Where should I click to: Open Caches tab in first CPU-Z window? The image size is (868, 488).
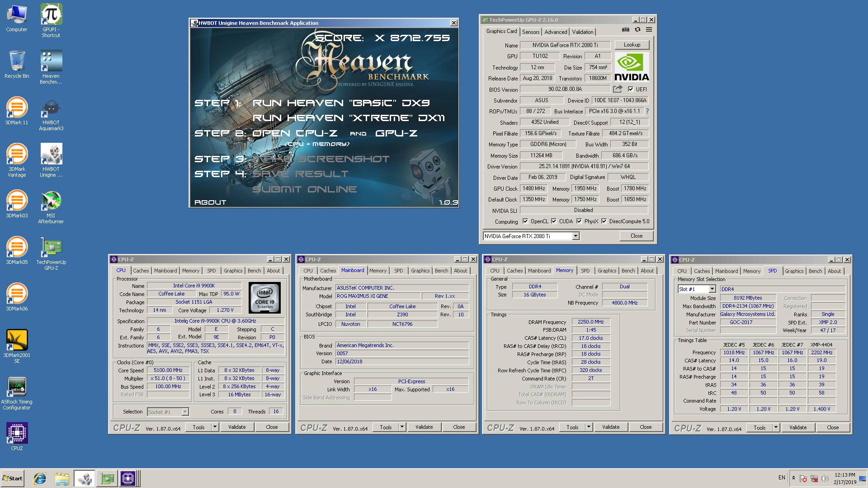[x=141, y=271]
